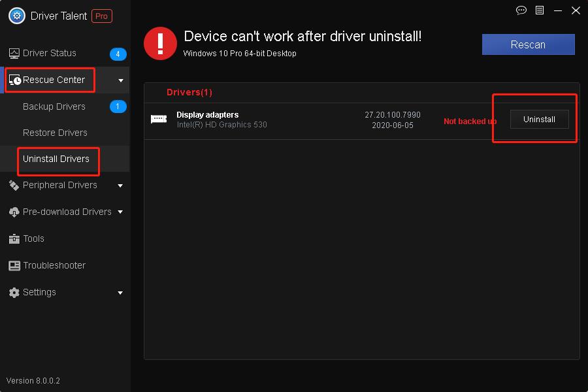Click the Backup Drivers count badge 1

coord(118,106)
